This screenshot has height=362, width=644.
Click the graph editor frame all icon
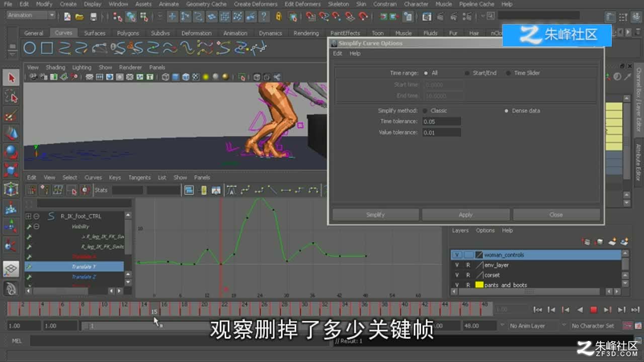click(x=189, y=190)
